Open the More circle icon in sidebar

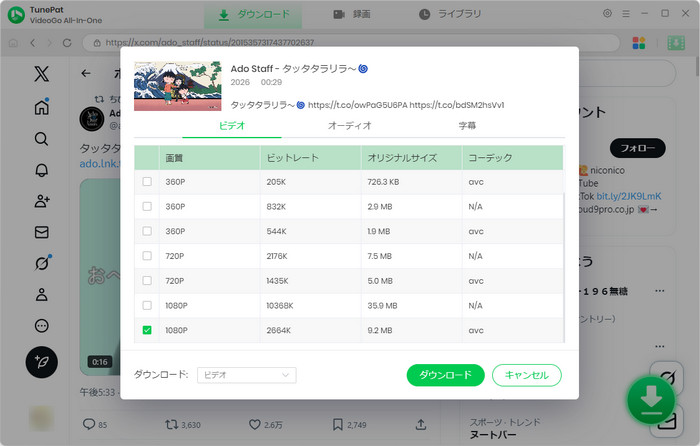[x=42, y=326]
